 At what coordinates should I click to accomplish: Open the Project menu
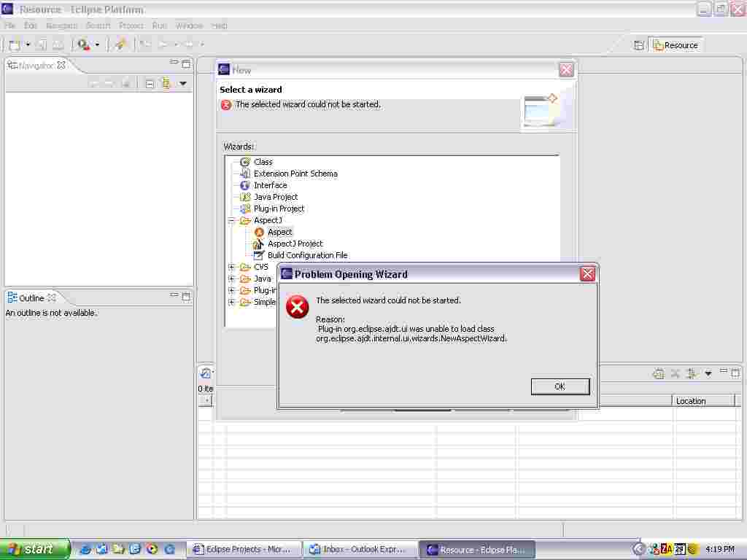tap(131, 26)
